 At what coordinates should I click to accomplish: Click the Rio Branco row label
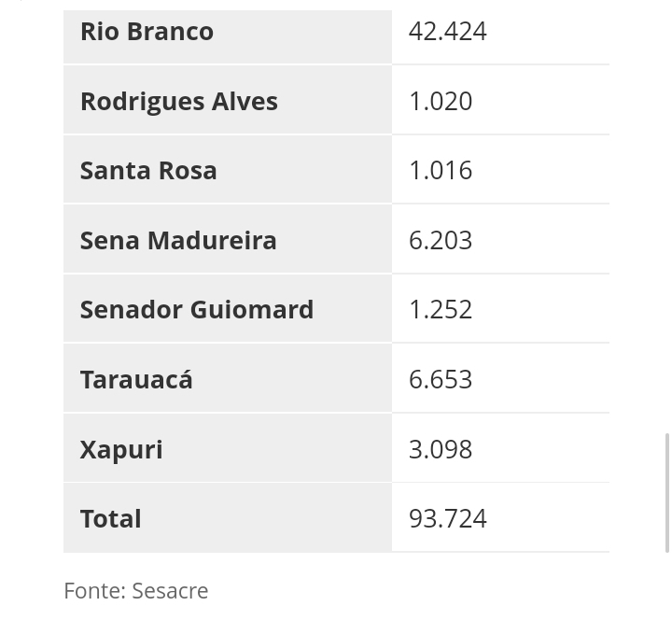[x=147, y=31]
